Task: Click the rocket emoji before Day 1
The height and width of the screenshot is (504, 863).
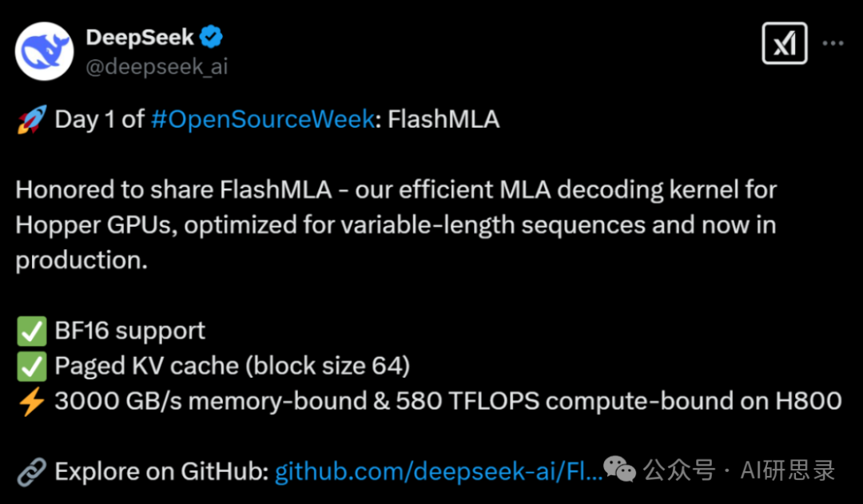Action: [x=32, y=119]
